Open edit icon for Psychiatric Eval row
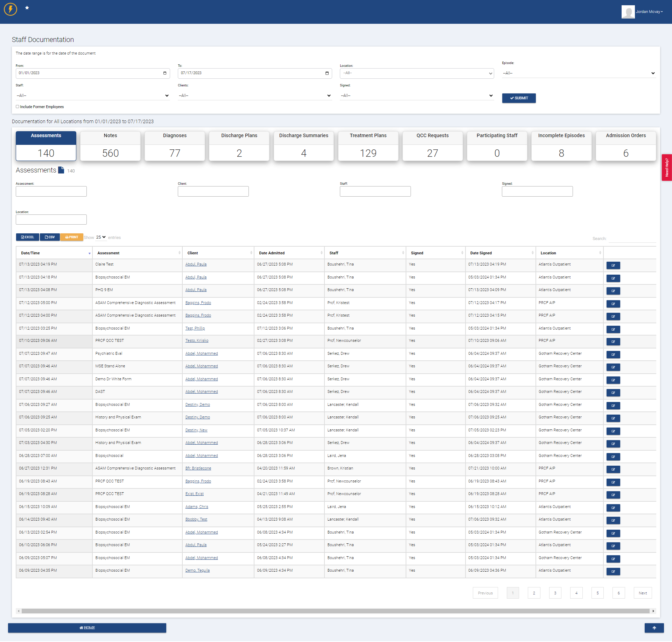The image size is (672, 642). point(613,355)
